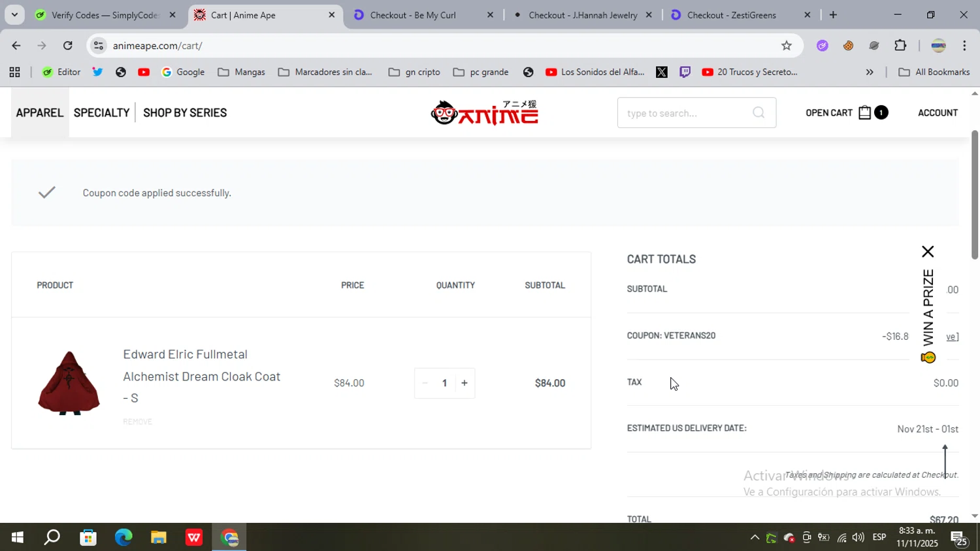This screenshot has width=980, height=551.
Task: Open the Editor bookmark
Action: click(61, 73)
